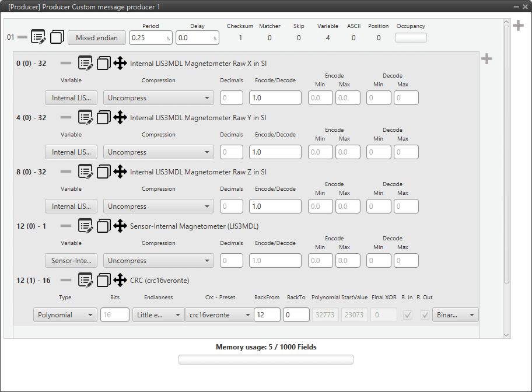The width and height of the screenshot is (532, 392).
Task: Click the Mixed endian button
Action: 97,38
